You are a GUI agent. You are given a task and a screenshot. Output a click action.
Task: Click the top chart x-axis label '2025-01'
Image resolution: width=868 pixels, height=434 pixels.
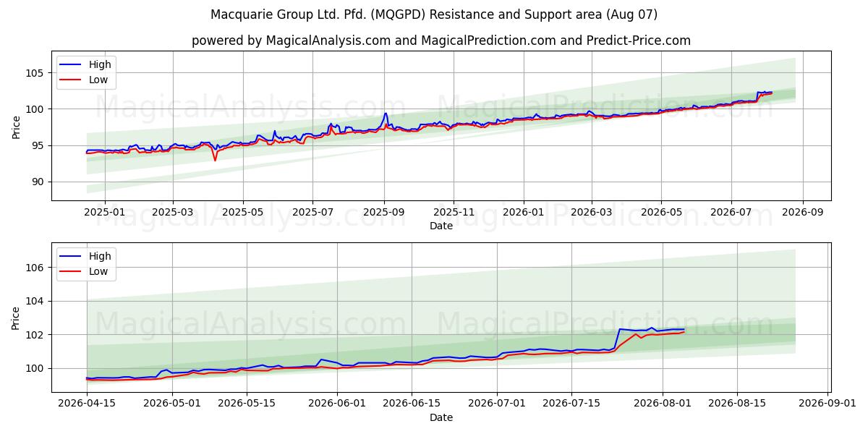pyautogui.click(x=105, y=213)
